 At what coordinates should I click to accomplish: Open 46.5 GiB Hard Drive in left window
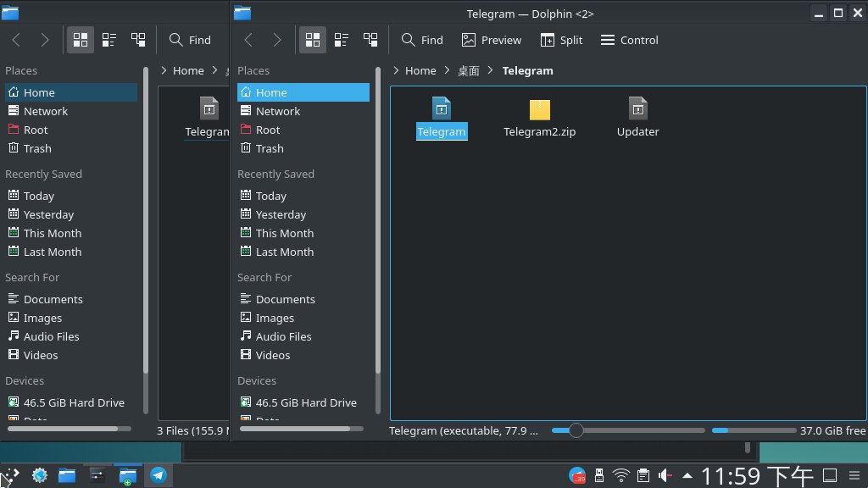(x=71, y=402)
